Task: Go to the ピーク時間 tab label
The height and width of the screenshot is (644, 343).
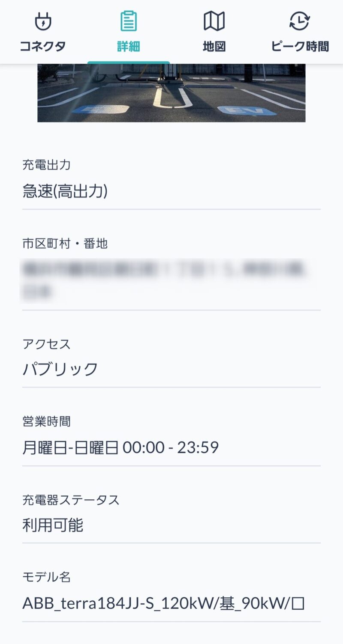Action: 300,46
